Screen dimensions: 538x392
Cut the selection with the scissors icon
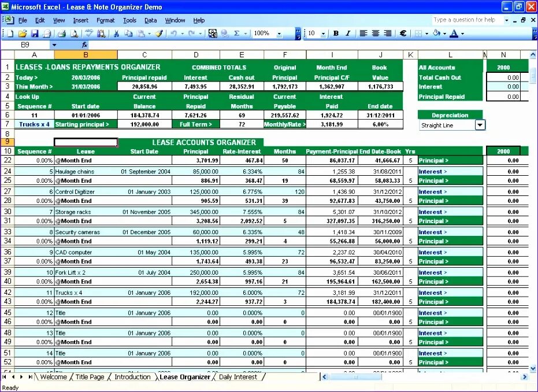tap(116, 34)
